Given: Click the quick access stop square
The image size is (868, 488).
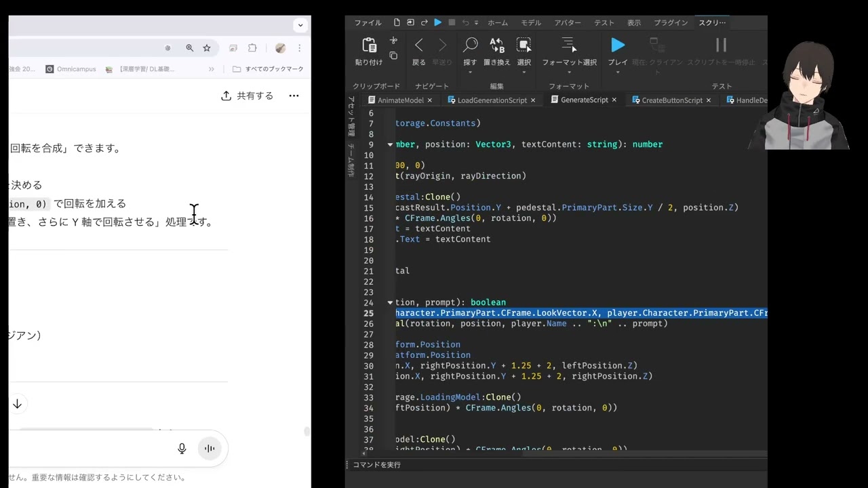Looking at the screenshot, I should pos(452,22).
